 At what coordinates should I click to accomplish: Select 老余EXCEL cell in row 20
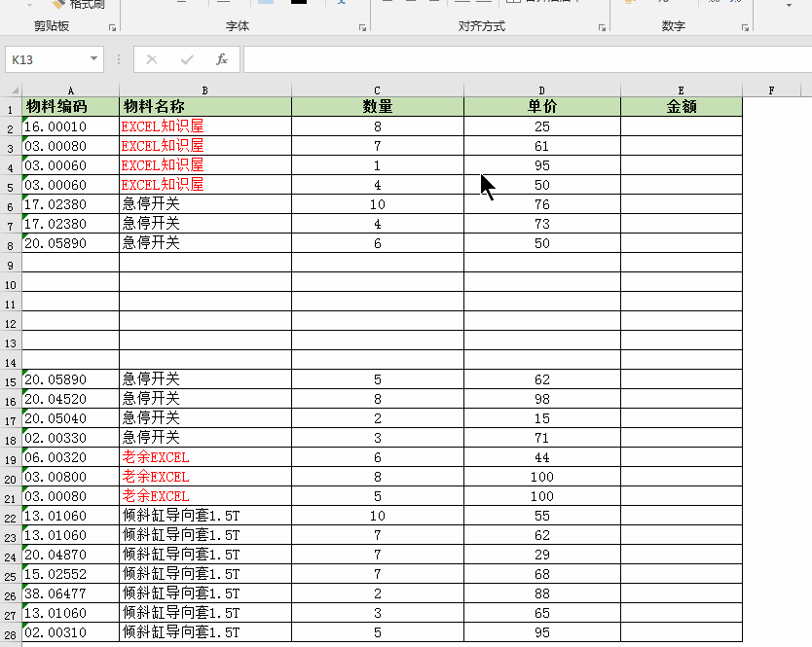tap(205, 477)
